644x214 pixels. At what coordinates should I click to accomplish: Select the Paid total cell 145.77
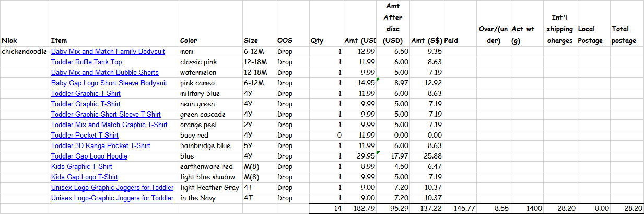point(460,209)
